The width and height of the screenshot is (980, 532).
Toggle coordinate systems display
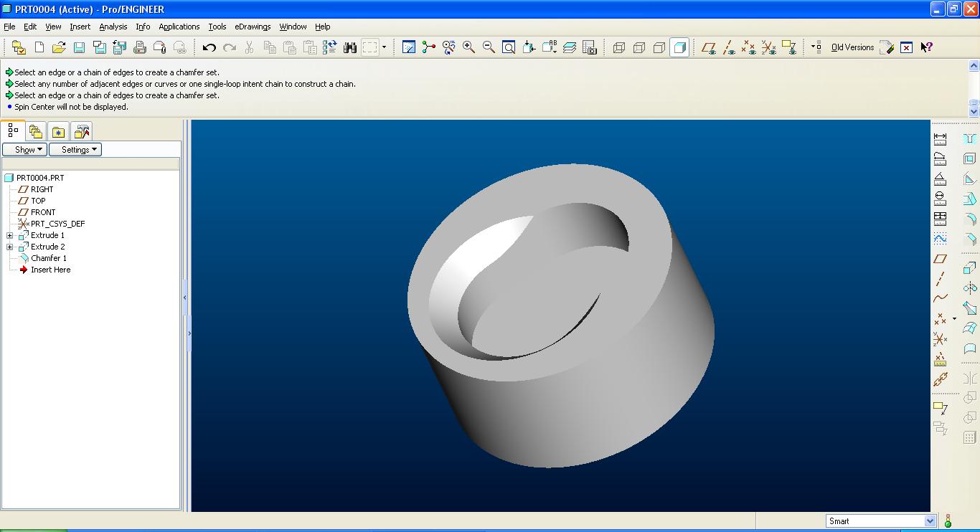pos(769,47)
